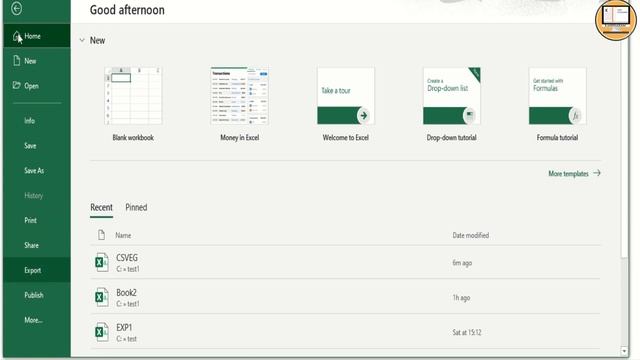The image size is (640, 360).
Task: Select New in the sidebar
Action: pos(37,61)
